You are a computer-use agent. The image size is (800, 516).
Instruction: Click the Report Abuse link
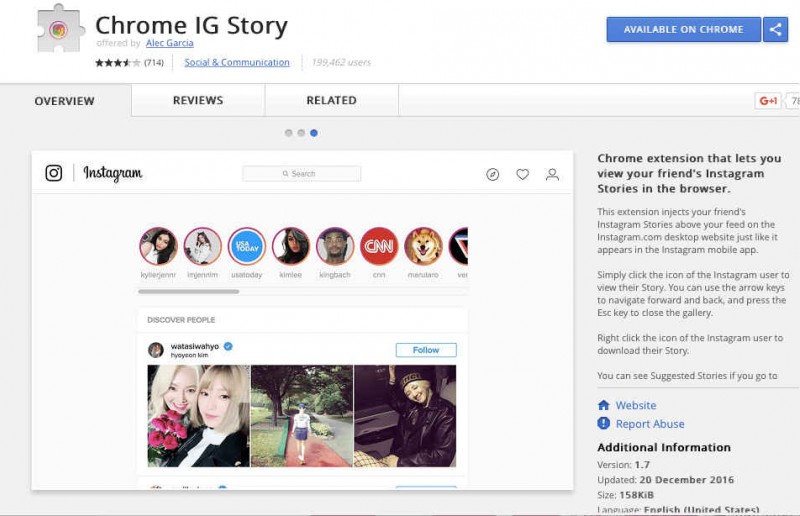click(x=650, y=424)
